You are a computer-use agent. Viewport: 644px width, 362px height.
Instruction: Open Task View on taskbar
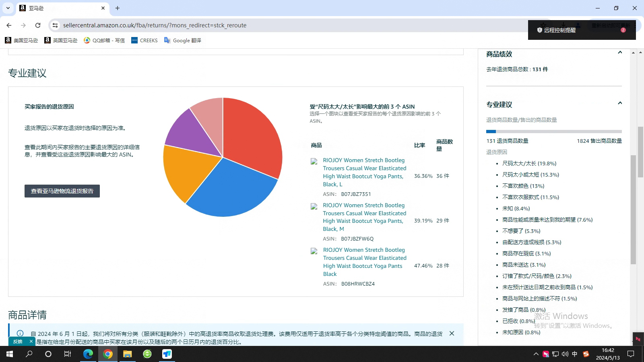68,354
